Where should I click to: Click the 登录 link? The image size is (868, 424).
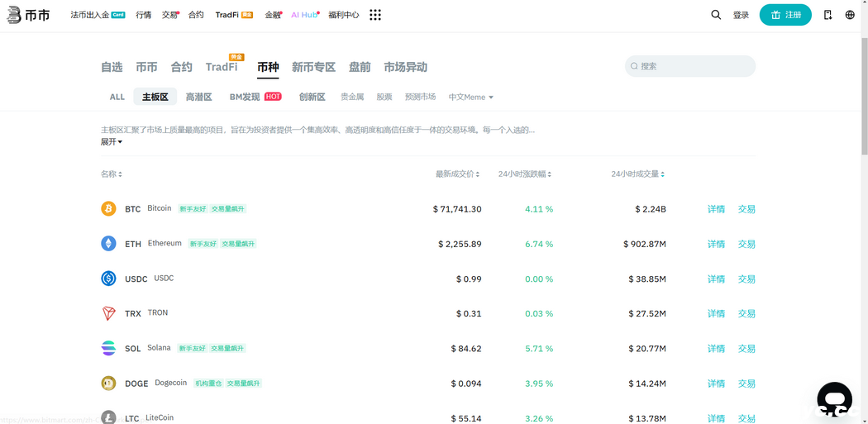pyautogui.click(x=741, y=15)
